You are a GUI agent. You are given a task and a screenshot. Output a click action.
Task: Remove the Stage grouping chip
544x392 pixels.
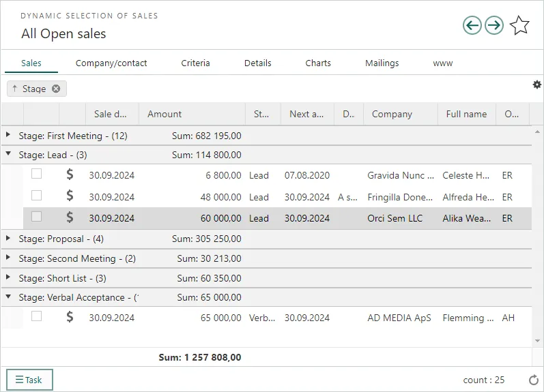56,89
